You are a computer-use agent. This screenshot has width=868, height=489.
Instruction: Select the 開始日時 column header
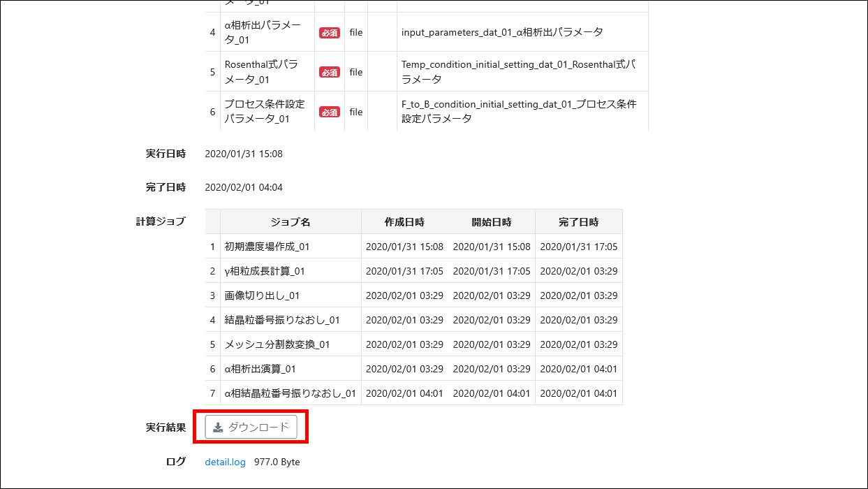coord(492,222)
